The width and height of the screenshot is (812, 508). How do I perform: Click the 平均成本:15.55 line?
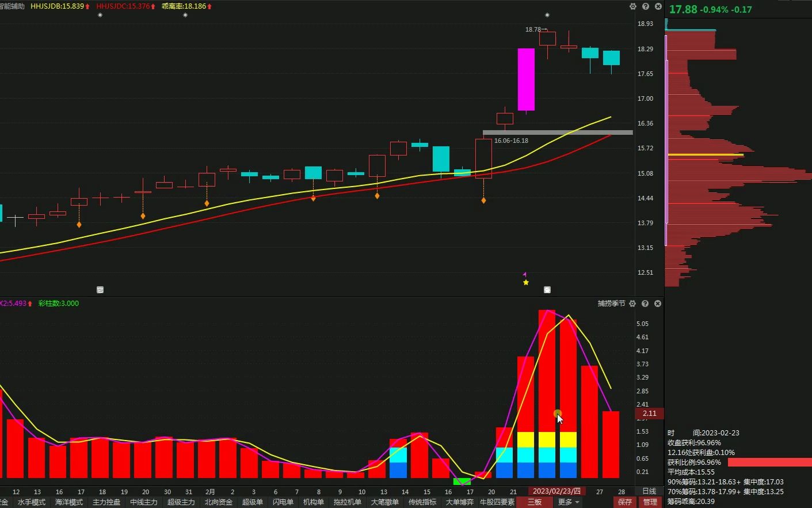691,472
